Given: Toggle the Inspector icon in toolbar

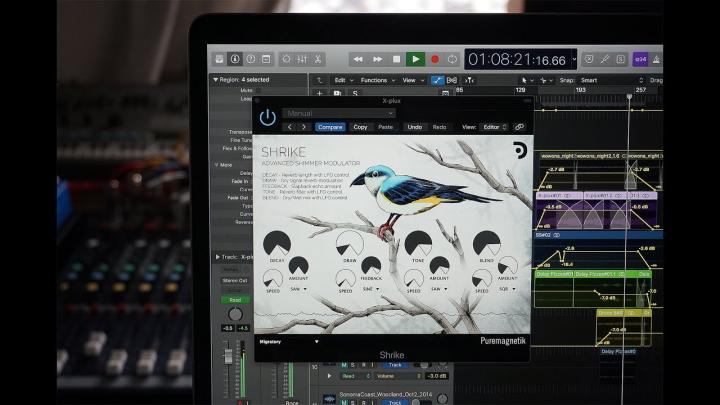Looking at the screenshot, I should pos(235,59).
